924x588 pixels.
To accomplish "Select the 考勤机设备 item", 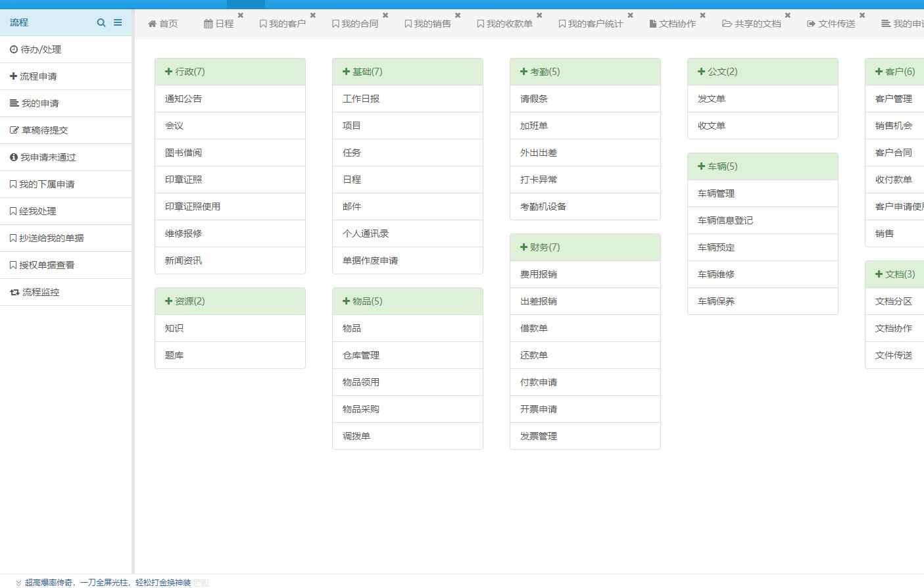I will coord(585,207).
